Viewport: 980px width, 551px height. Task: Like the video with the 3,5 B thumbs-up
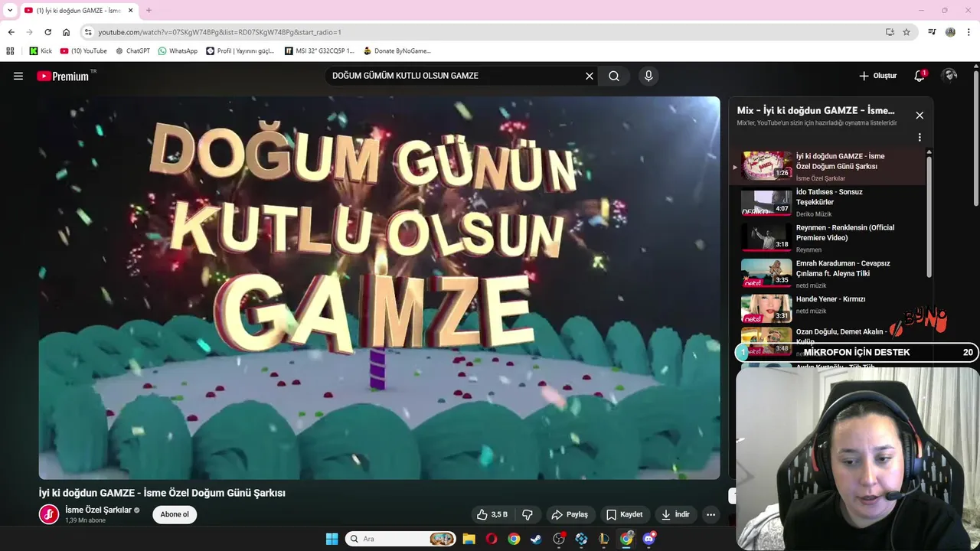pyautogui.click(x=492, y=514)
